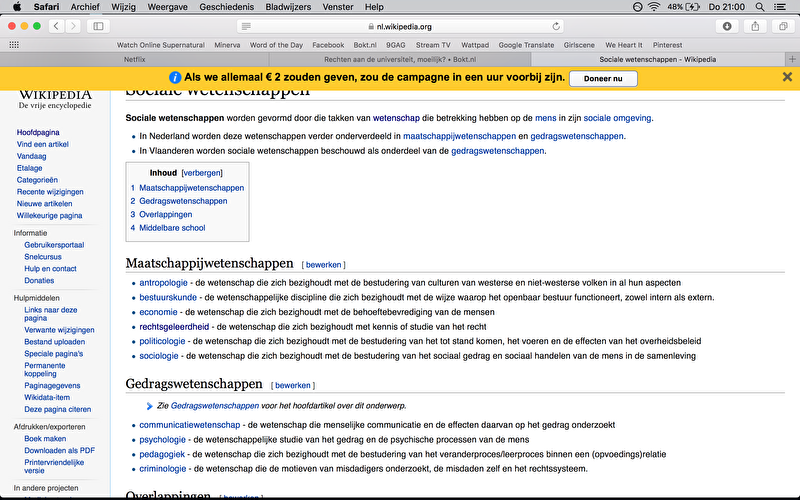Viewport: 800px width, 500px height.
Task: Open the rechtsgeleerdheid article link
Action: pyautogui.click(x=174, y=327)
